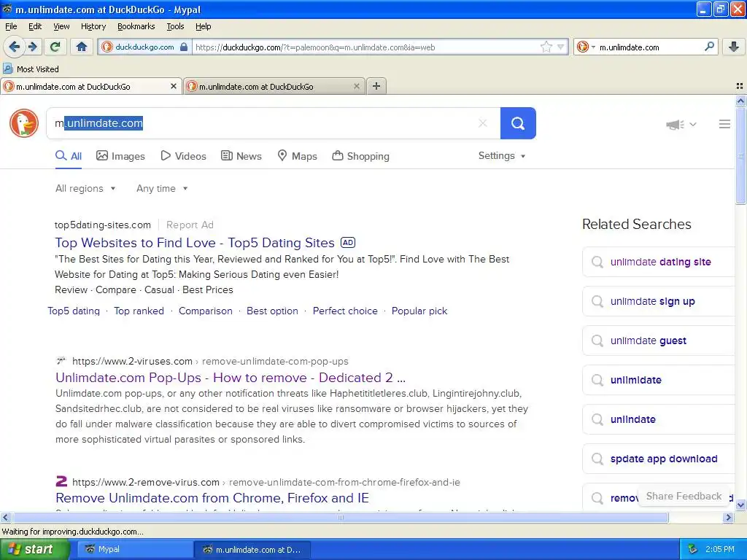This screenshot has height=560, width=747.
Task: Click the 2-viruses.com favicon
Action: 61,360
